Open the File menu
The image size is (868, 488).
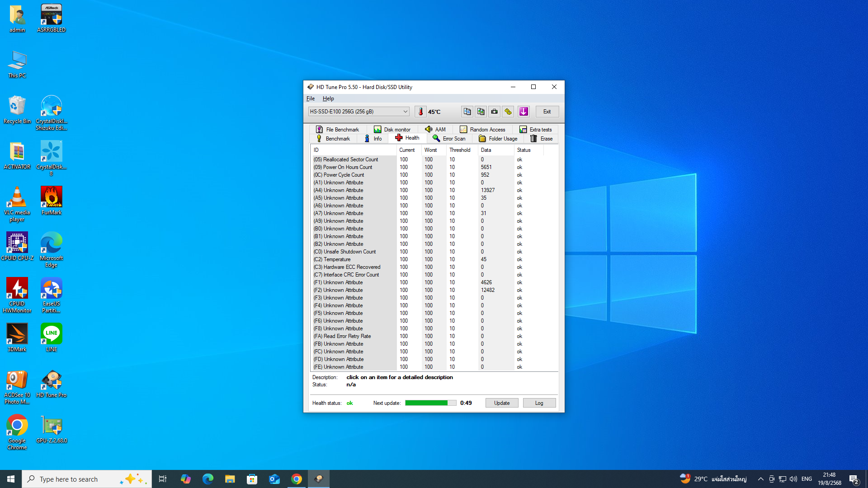[311, 99]
